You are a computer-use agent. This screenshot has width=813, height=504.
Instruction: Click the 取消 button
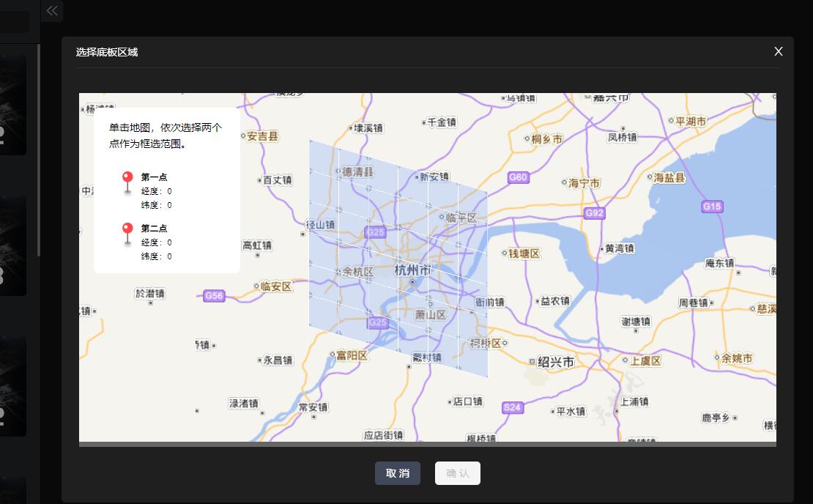pyautogui.click(x=398, y=473)
